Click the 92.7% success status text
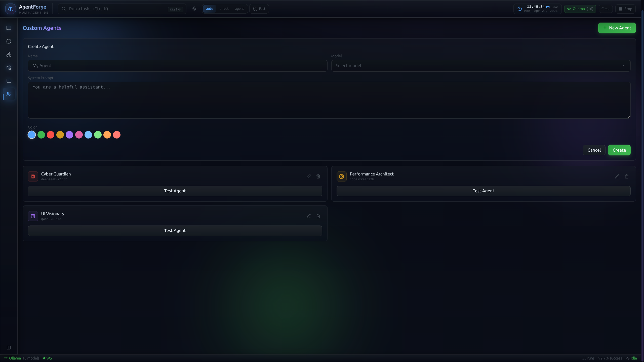This screenshot has height=362, width=644. (610, 358)
